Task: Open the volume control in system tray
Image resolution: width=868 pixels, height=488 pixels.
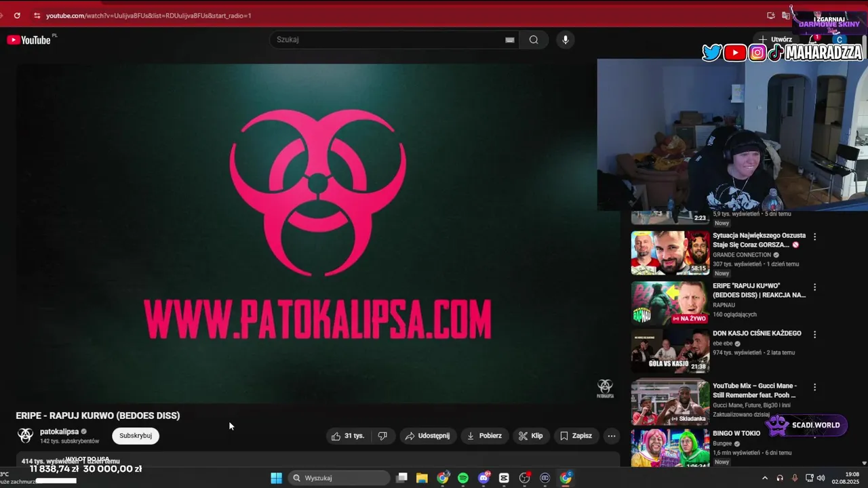Action: click(821, 478)
